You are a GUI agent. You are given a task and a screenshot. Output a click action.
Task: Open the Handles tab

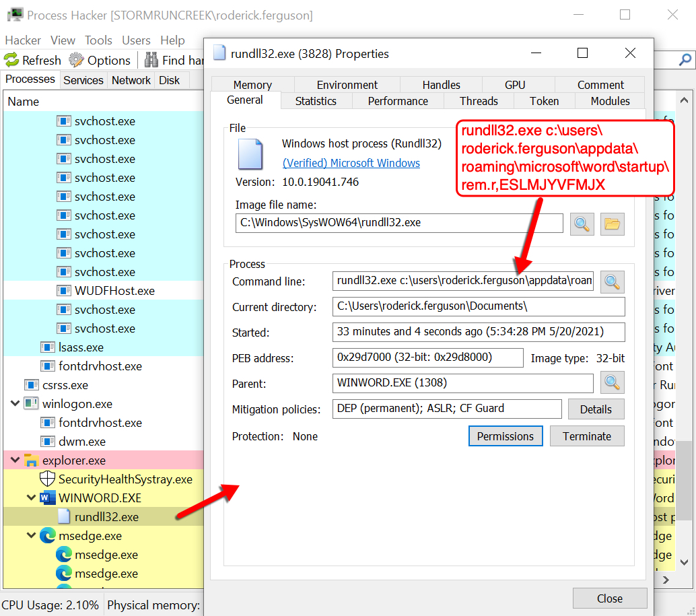441,85
